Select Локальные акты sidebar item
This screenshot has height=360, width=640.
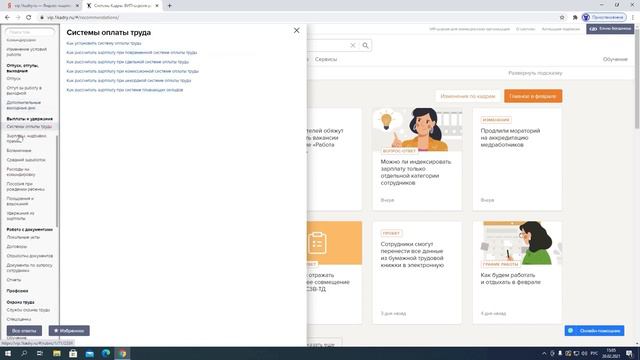23,237
